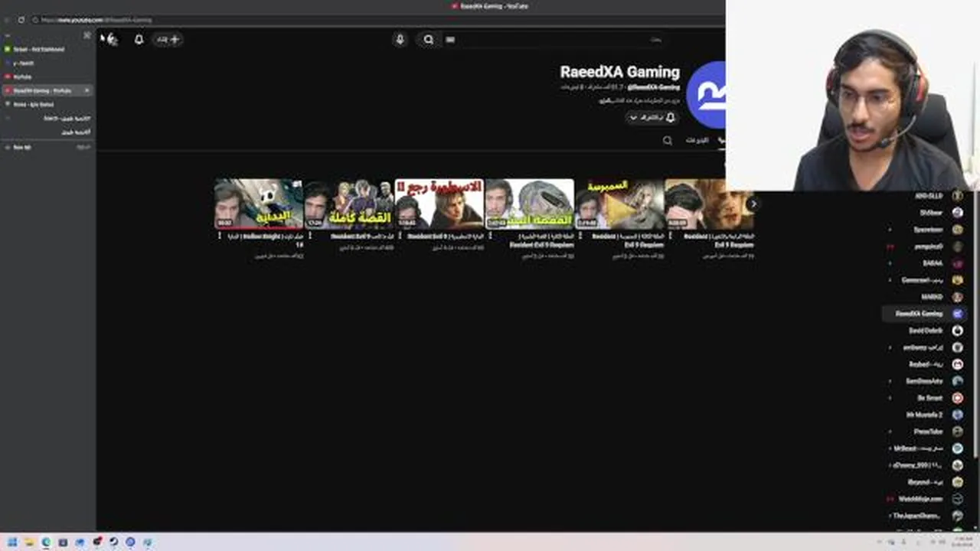This screenshot has height=551, width=980.
Task: Click the RaeedXA Gaming channel title
Action: pyautogui.click(x=619, y=72)
